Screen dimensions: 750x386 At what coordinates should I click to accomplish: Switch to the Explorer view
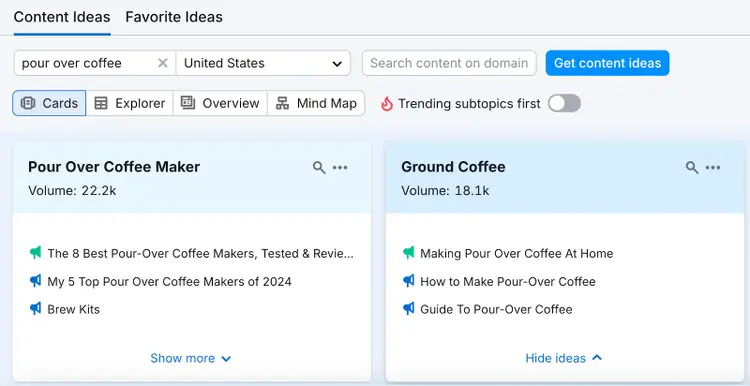pos(130,103)
